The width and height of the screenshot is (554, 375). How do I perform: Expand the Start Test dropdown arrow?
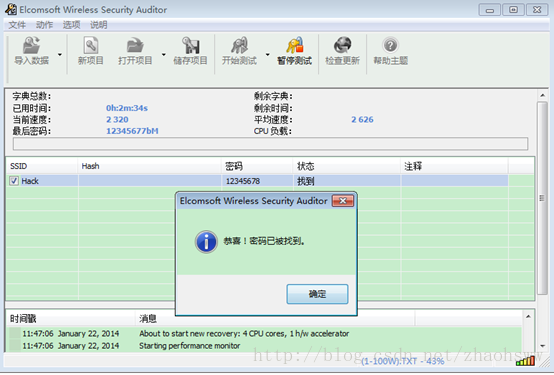click(x=267, y=54)
